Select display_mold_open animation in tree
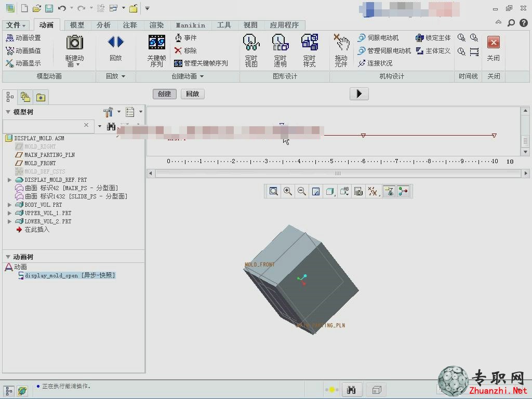 67,275
